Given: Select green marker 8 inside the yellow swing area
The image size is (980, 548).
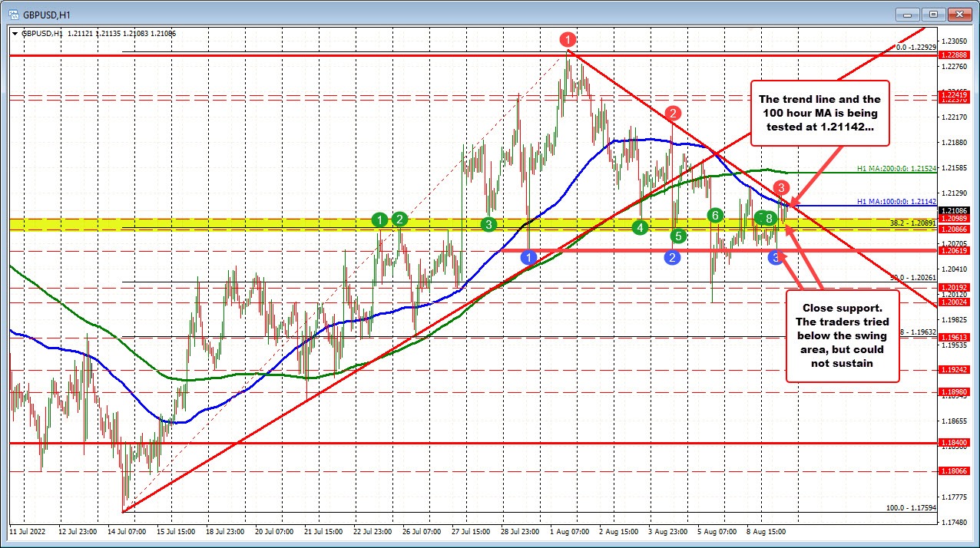Looking at the screenshot, I should 768,218.
